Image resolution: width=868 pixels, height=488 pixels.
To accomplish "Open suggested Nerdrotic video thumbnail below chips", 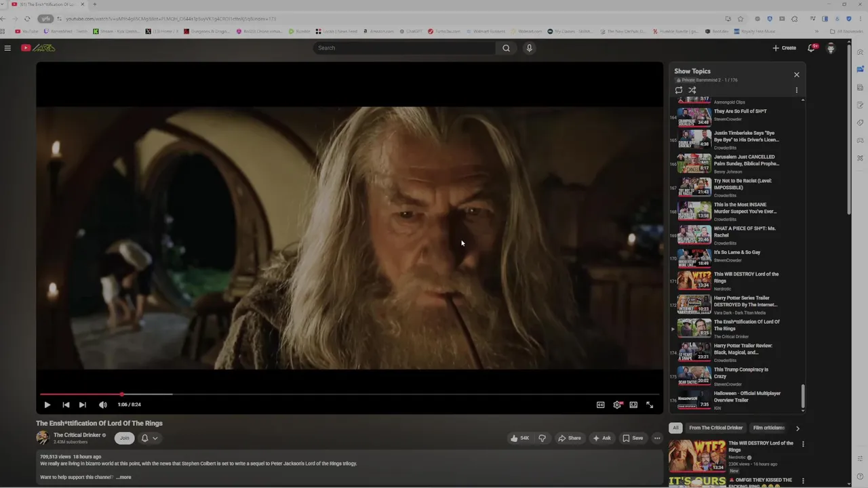I will coord(697,455).
